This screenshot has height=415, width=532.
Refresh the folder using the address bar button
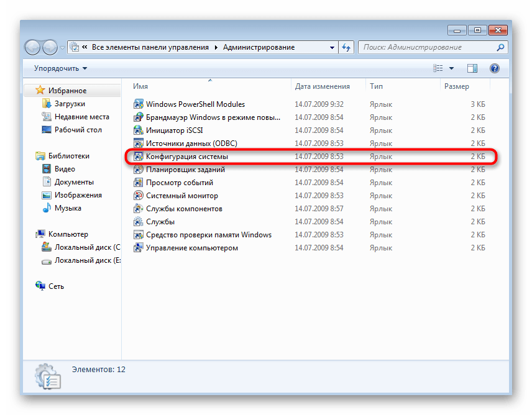point(347,47)
